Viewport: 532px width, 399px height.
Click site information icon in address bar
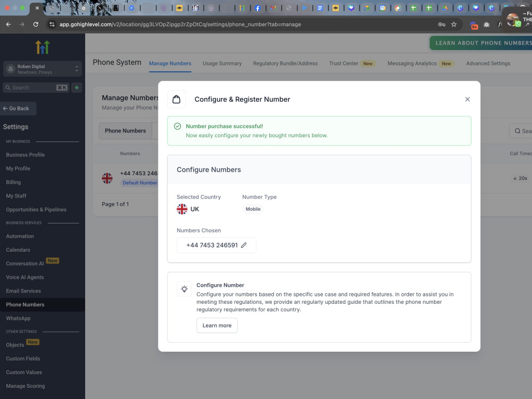tap(52, 24)
